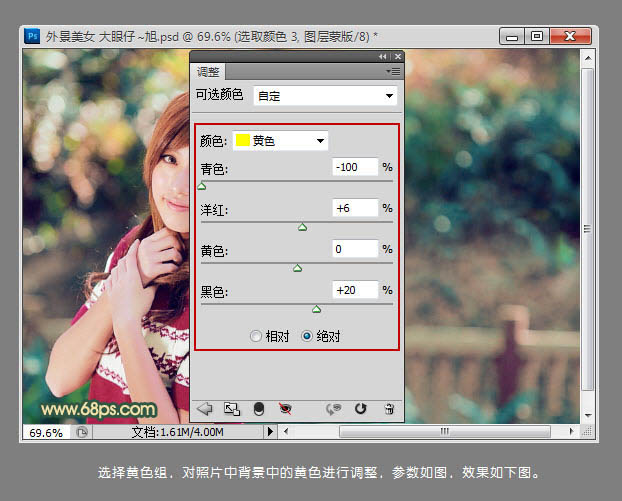Click the 青色 value input field
The width and height of the screenshot is (622, 501).
(355, 167)
